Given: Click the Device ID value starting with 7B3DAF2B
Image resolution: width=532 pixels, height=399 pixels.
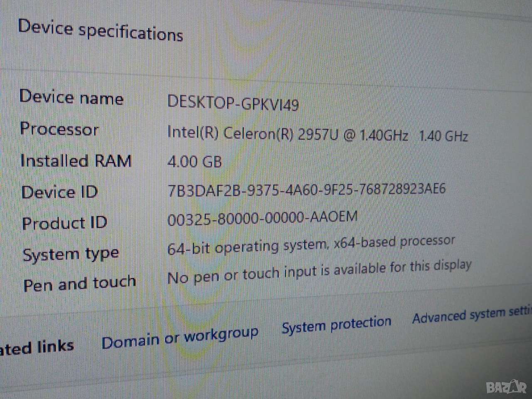Looking at the screenshot, I should pyautogui.click(x=306, y=190).
